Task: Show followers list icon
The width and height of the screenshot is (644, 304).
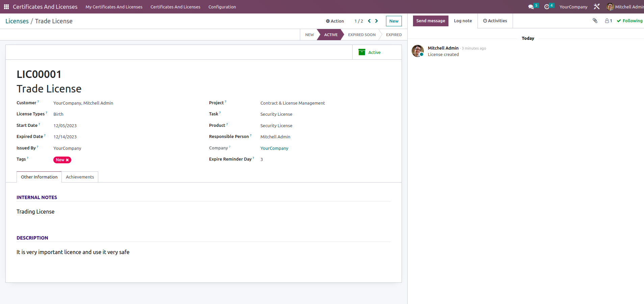Action: (609, 21)
